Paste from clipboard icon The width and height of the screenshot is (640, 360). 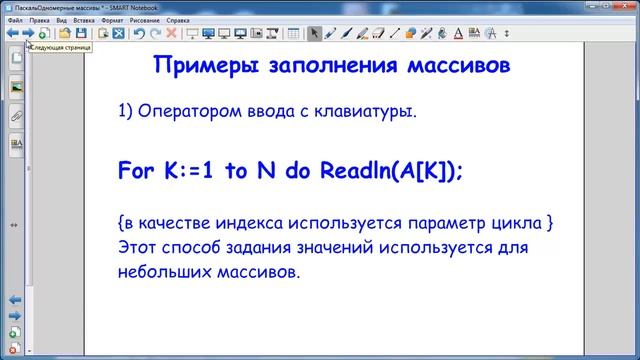103,33
